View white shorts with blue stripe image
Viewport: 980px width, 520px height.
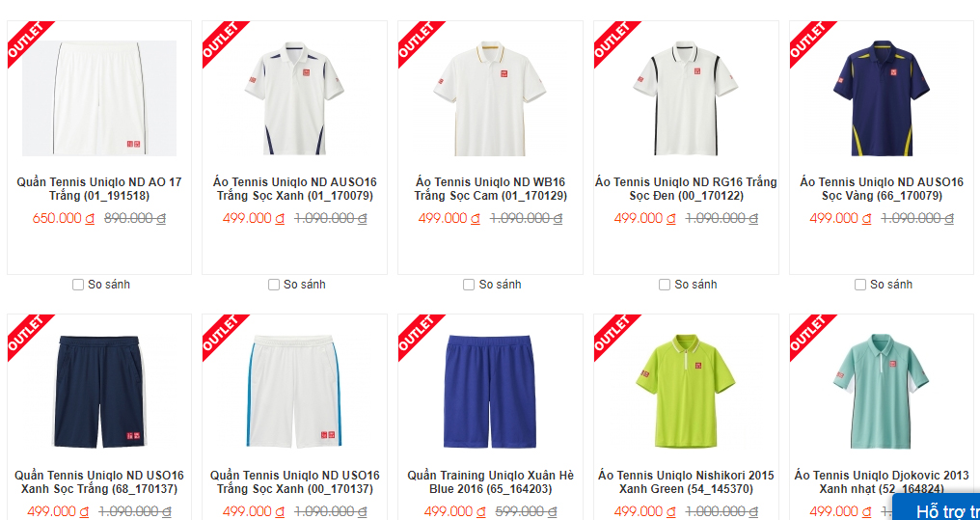294,392
